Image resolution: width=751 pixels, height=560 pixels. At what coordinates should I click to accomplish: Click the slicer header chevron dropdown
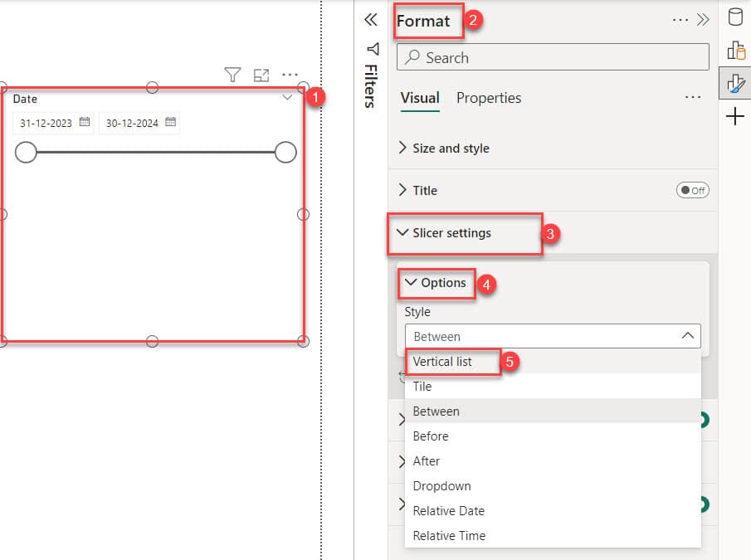287,98
